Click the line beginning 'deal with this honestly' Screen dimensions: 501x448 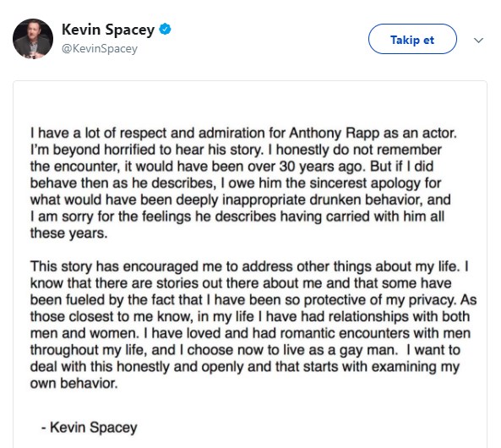245,367
